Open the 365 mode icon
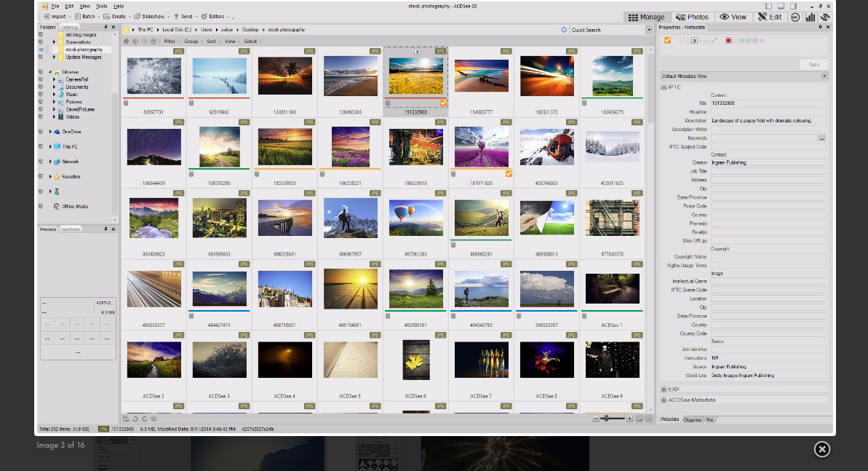Viewport: 868px width, 471px height. tap(795, 17)
